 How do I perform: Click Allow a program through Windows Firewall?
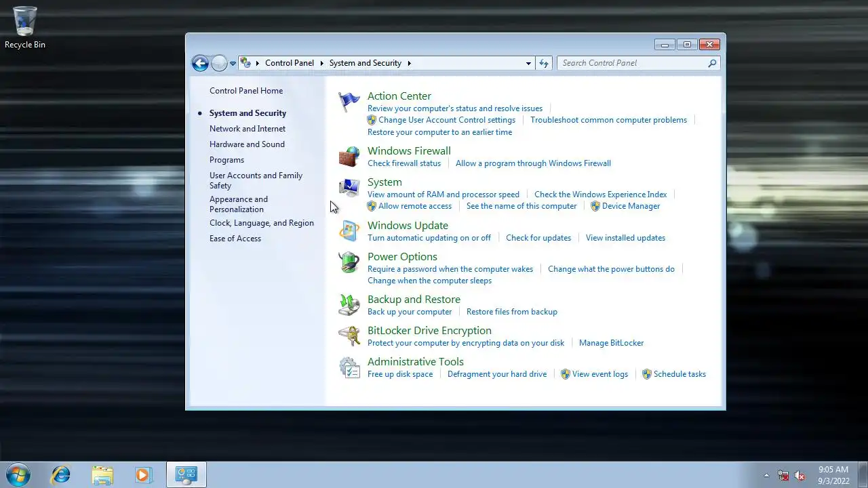pyautogui.click(x=533, y=163)
